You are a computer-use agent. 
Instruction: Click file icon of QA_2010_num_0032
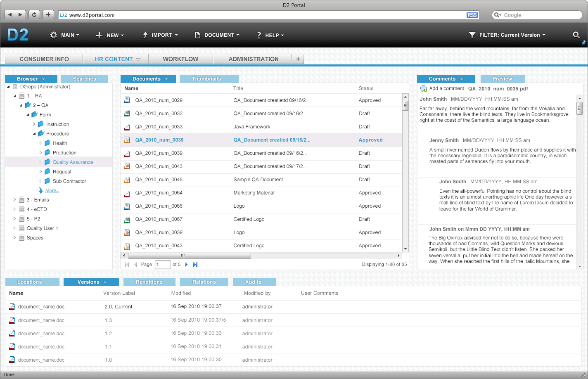pyautogui.click(x=127, y=113)
